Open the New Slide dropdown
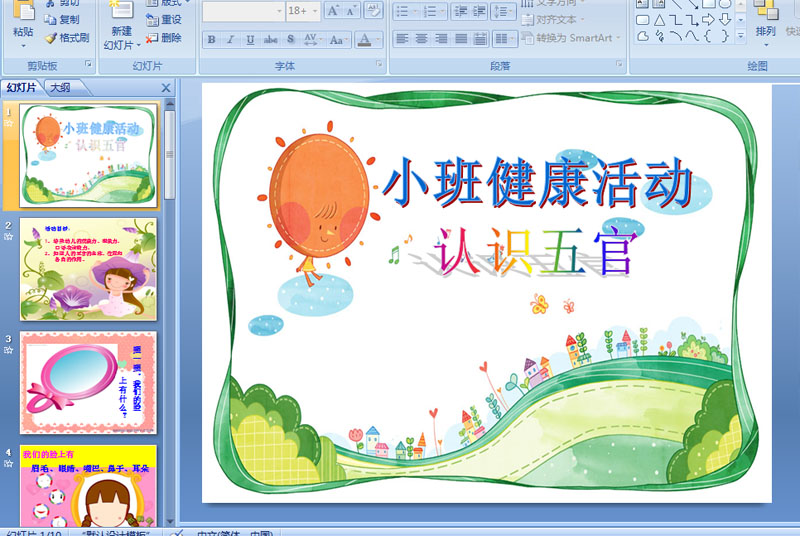The image size is (800, 536). click(120, 44)
